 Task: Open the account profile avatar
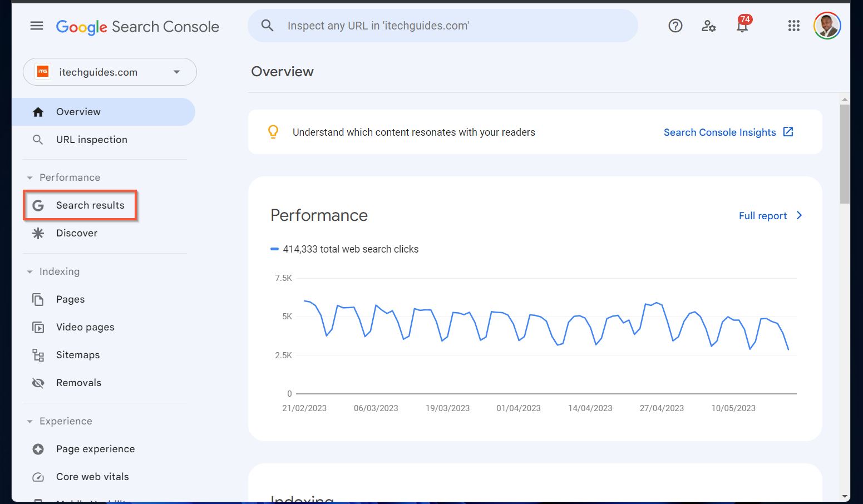827,26
